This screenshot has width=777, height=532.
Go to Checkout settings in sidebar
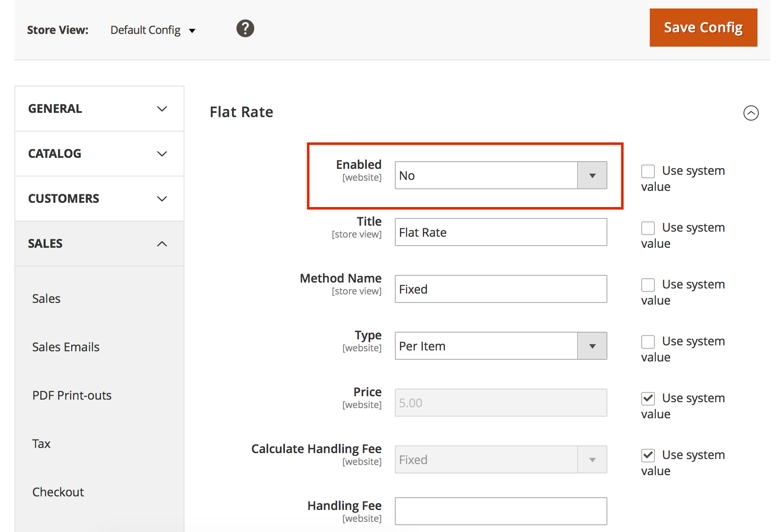[x=58, y=492]
